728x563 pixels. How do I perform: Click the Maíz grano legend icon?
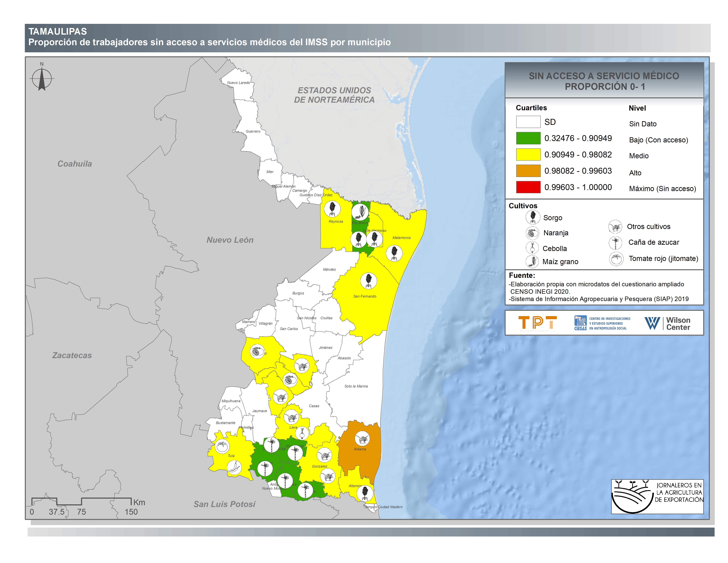pos(532,261)
